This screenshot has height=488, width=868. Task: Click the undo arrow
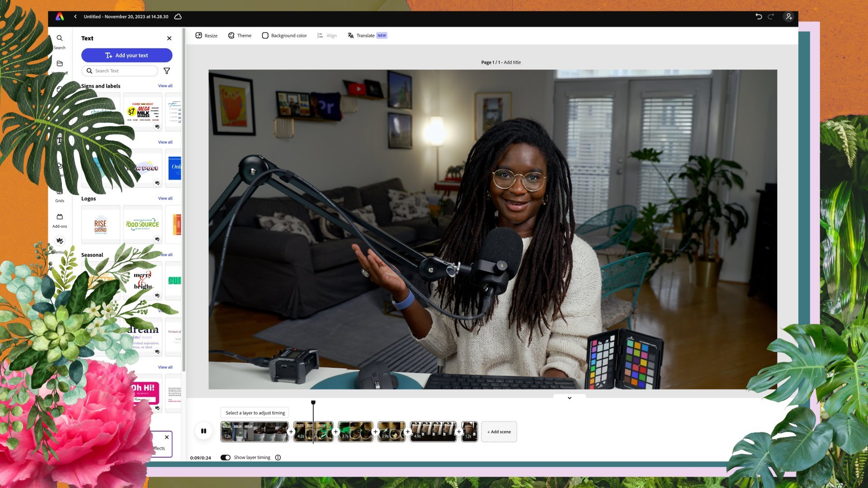click(x=759, y=17)
